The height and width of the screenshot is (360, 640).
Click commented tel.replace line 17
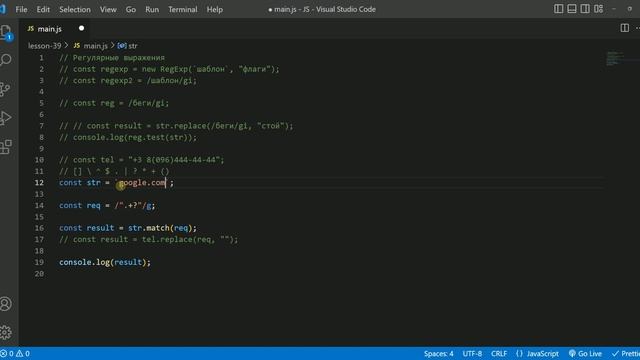(x=149, y=239)
